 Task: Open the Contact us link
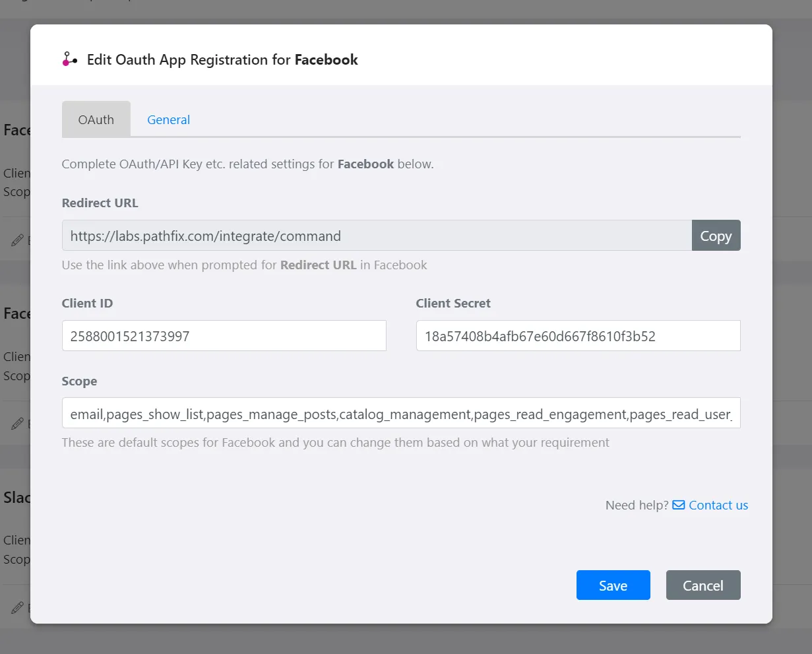(718, 505)
